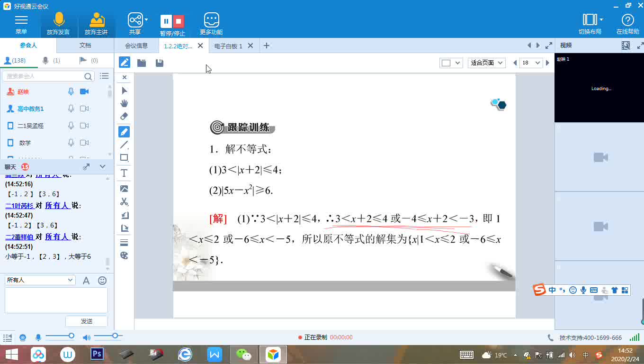The height and width of the screenshot is (364, 644).
Task: Click the 共享 share icon in the top bar
Action: (x=136, y=20)
